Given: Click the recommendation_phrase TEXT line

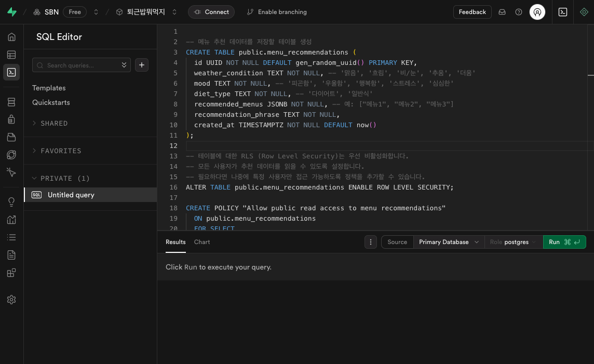Looking at the screenshot, I should tap(267, 114).
